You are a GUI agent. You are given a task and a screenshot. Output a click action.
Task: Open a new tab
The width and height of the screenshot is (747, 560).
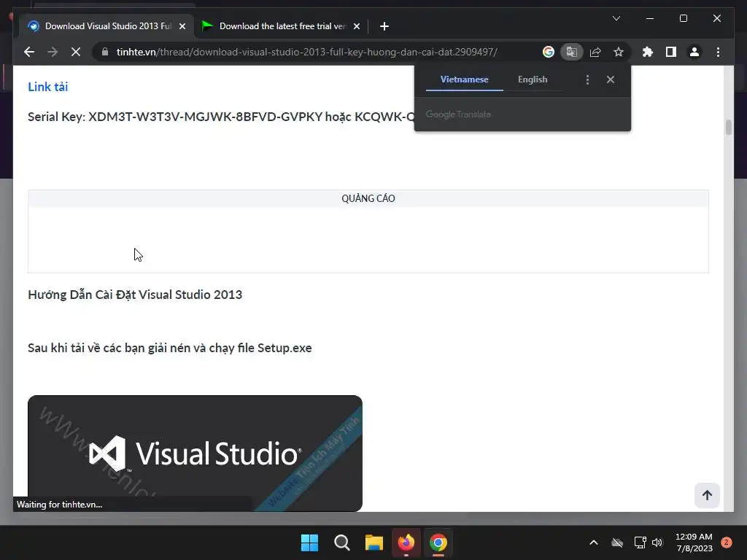click(x=384, y=26)
